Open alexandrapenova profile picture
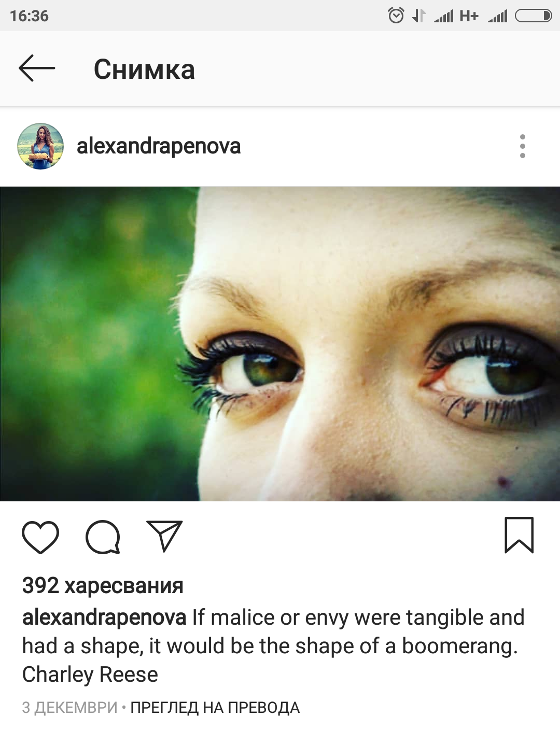 [x=40, y=146]
